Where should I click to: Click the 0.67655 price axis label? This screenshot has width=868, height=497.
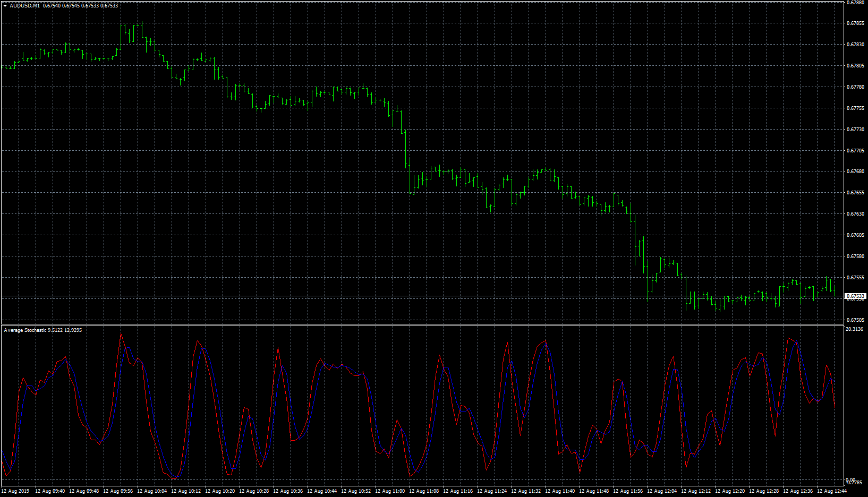point(855,193)
